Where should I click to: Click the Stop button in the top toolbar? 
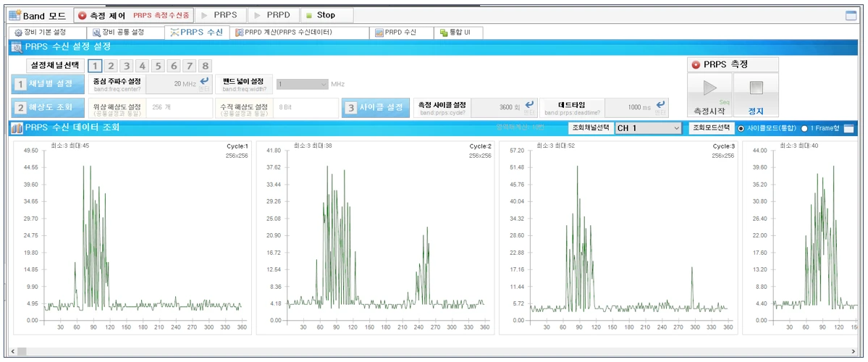[x=326, y=15]
